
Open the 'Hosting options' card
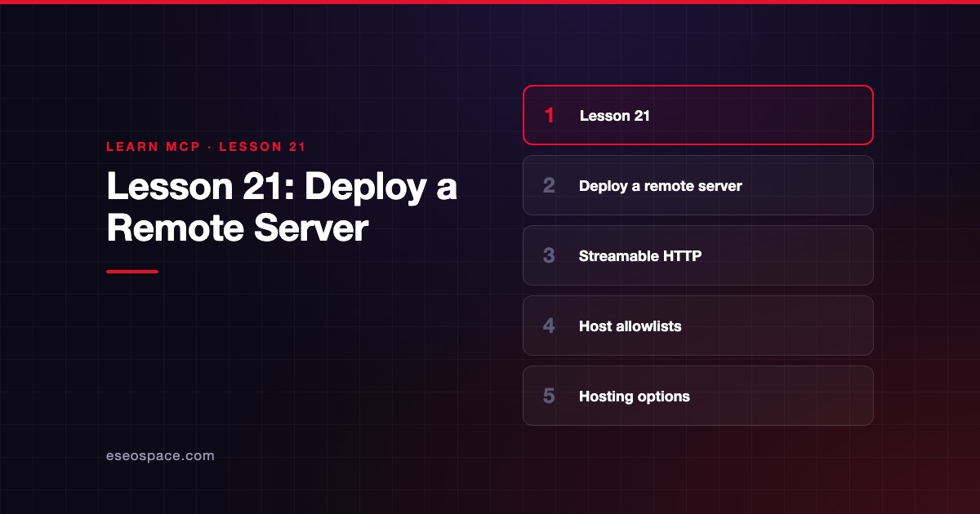[x=698, y=396]
